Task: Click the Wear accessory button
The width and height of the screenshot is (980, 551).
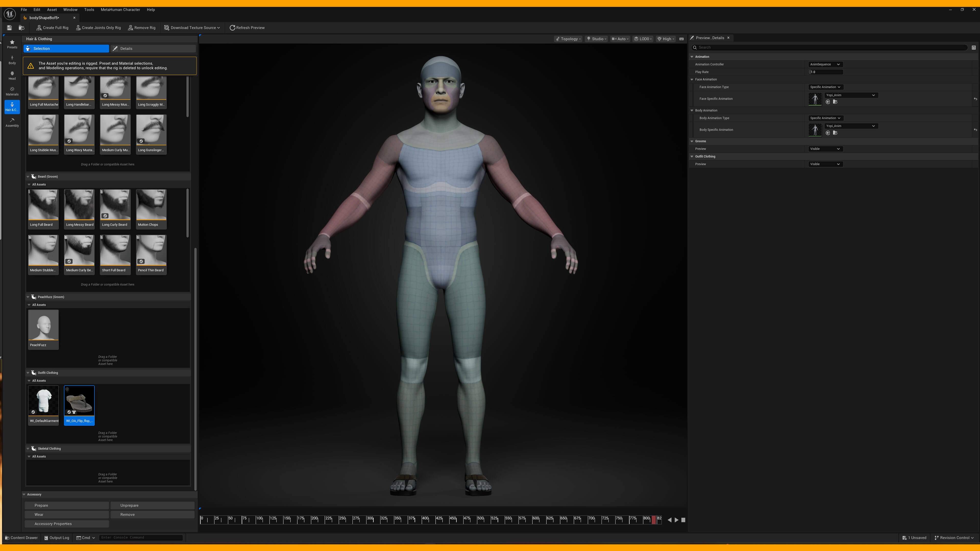Action: [67, 515]
